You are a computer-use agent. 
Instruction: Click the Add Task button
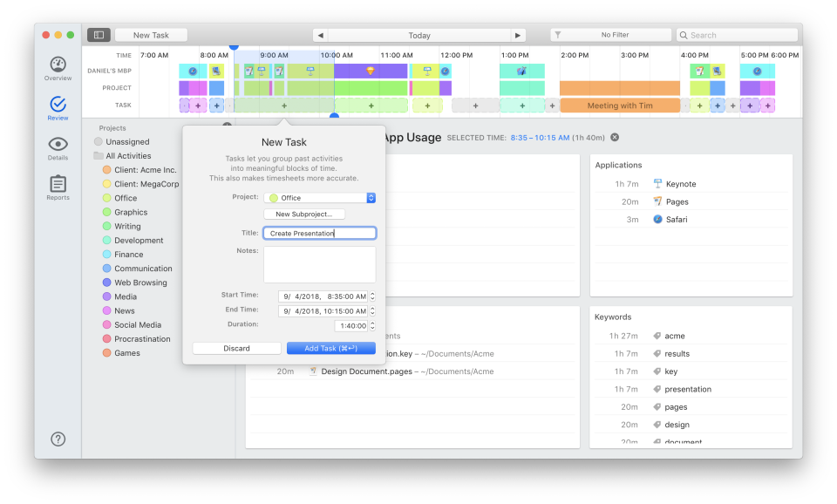click(x=331, y=348)
